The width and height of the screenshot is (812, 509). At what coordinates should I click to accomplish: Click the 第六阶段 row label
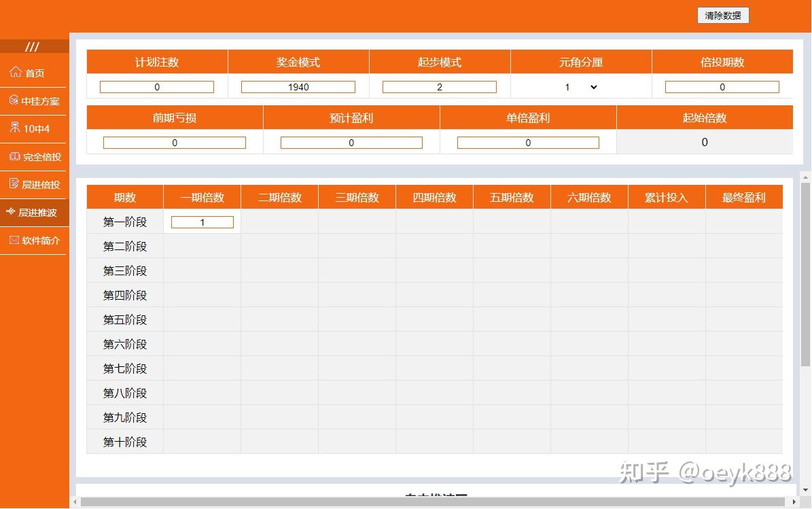[x=125, y=344]
